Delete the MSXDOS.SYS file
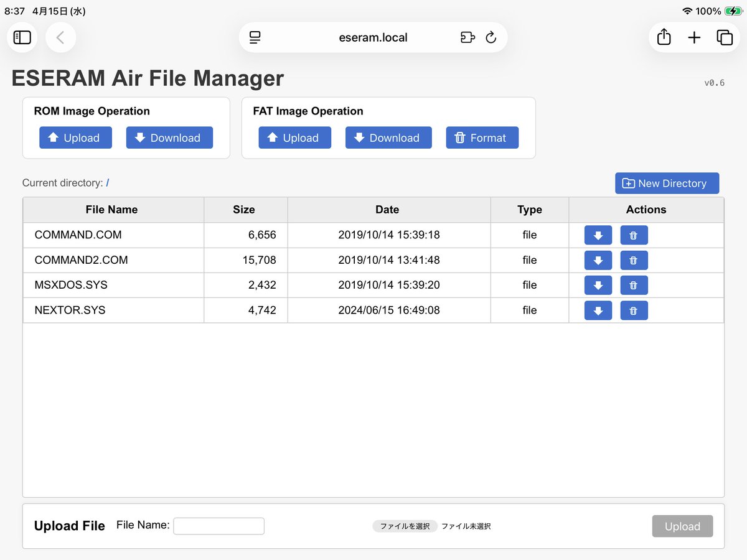 pyautogui.click(x=634, y=285)
